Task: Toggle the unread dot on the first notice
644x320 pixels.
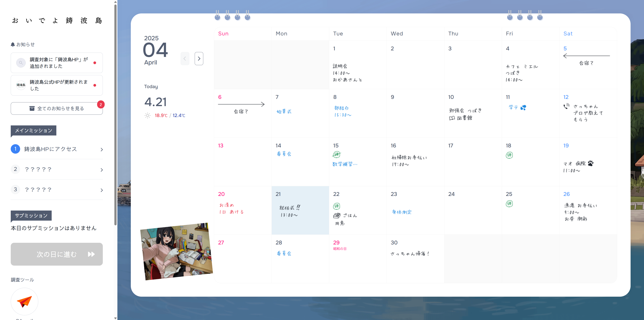Action: (x=95, y=63)
